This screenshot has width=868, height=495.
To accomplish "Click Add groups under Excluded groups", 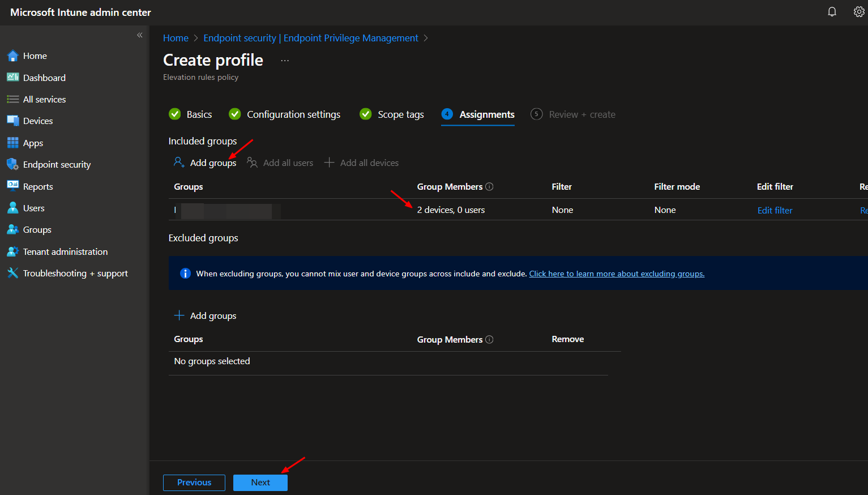I will pos(205,315).
